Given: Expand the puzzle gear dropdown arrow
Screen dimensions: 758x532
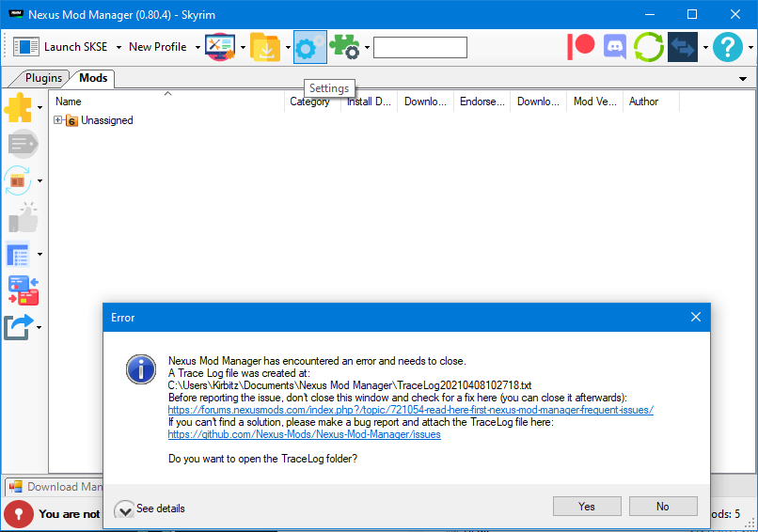Looking at the screenshot, I should pyautogui.click(x=367, y=47).
